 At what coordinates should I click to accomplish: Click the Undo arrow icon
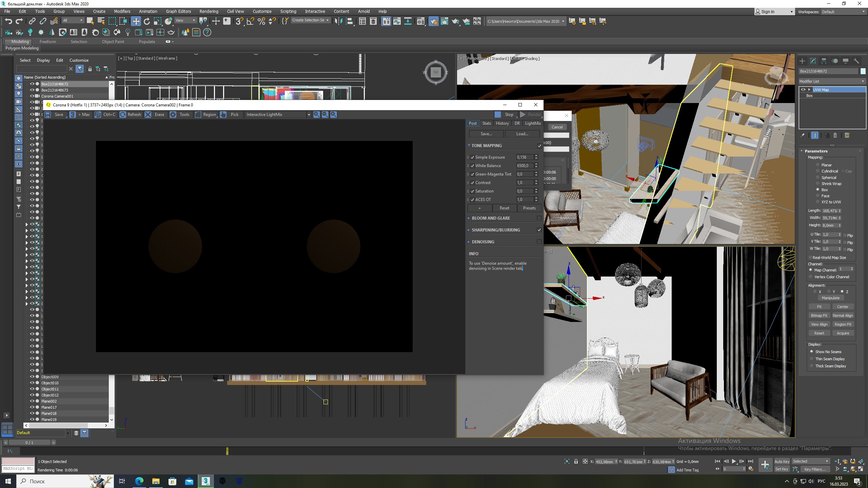pyautogui.click(x=8, y=21)
